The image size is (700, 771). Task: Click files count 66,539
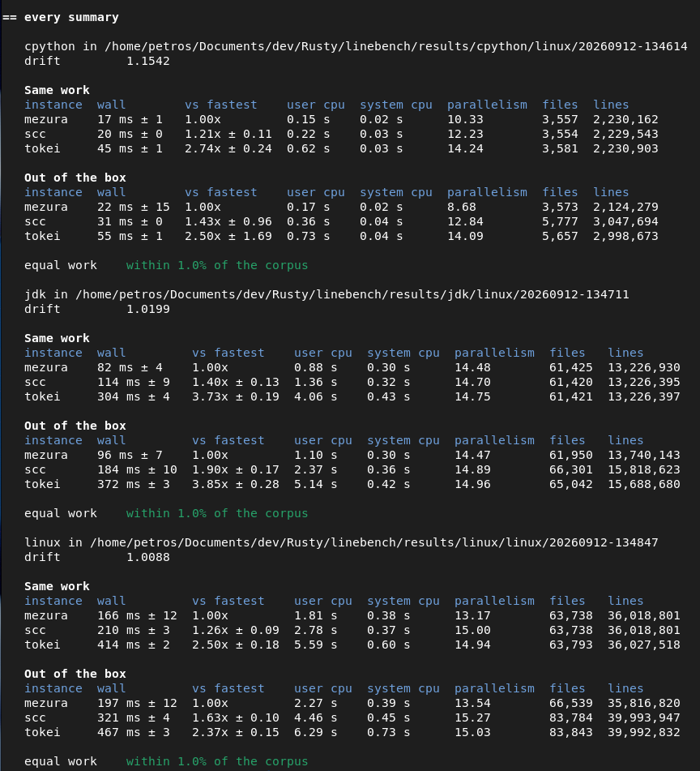pyautogui.click(x=571, y=703)
